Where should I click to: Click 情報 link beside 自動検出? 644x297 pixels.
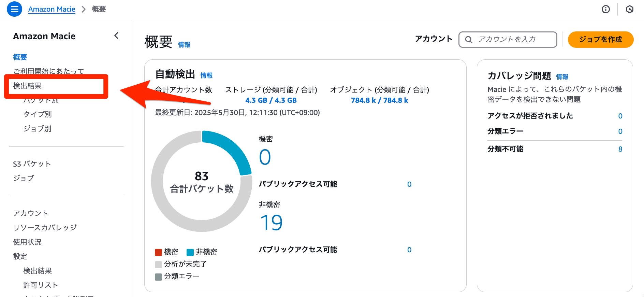point(206,75)
